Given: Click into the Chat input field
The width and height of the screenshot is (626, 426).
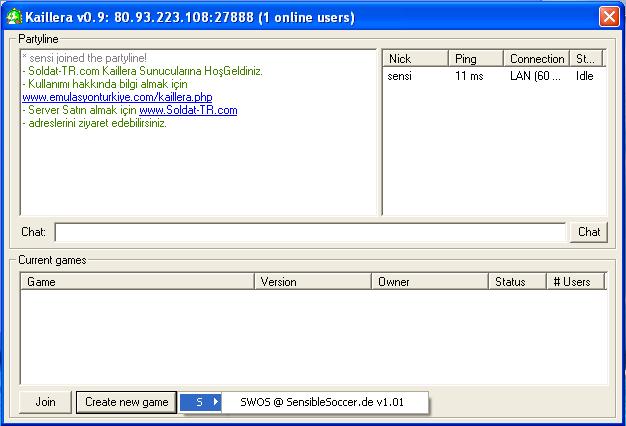Looking at the screenshot, I should click(x=310, y=232).
